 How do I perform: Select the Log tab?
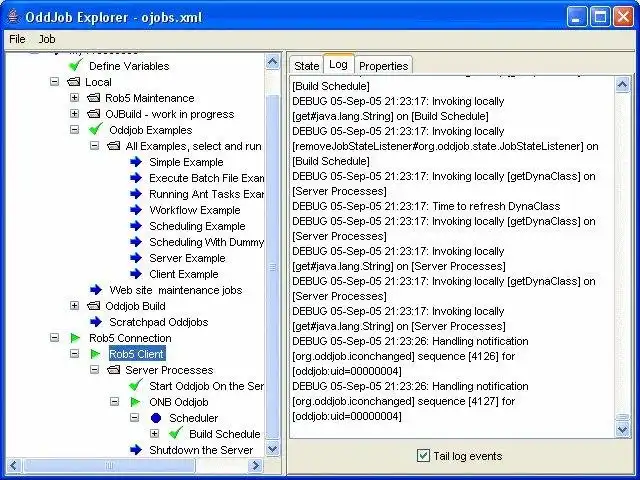[x=338, y=64]
